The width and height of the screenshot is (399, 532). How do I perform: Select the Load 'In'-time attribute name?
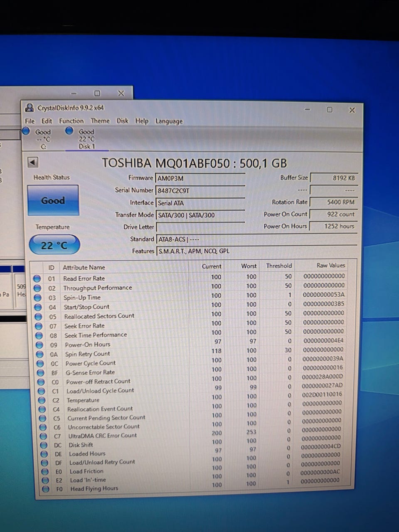(88, 480)
